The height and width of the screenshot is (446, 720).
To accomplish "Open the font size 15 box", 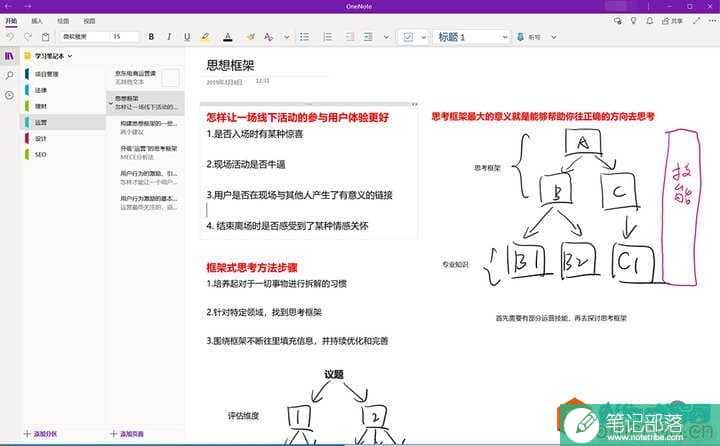I will pos(124,36).
